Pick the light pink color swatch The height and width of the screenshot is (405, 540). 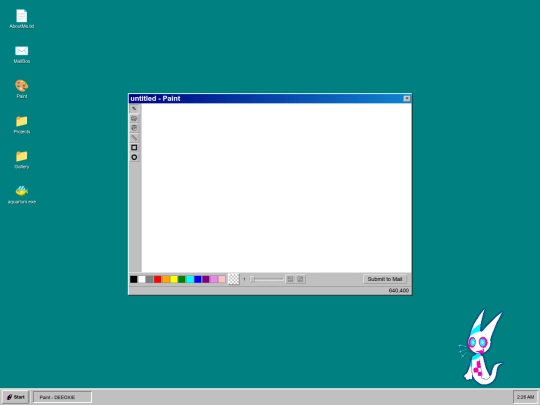[x=222, y=279]
